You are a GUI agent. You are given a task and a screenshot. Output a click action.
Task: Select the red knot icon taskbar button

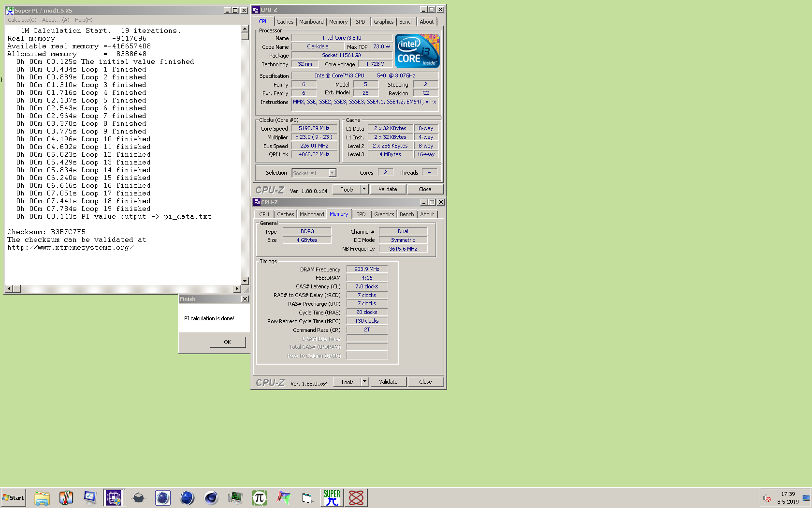point(356,497)
